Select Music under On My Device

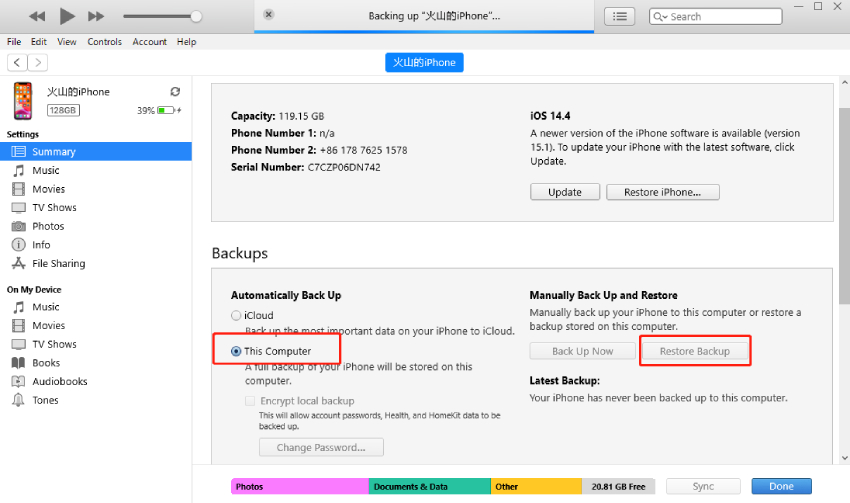[x=96, y=307]
